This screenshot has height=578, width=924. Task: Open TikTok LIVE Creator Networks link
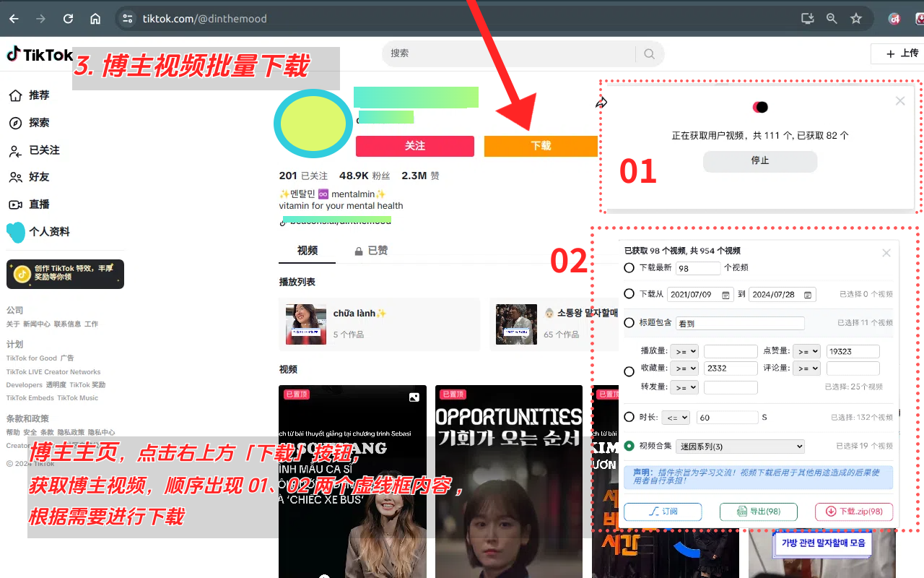coord(53,372)
